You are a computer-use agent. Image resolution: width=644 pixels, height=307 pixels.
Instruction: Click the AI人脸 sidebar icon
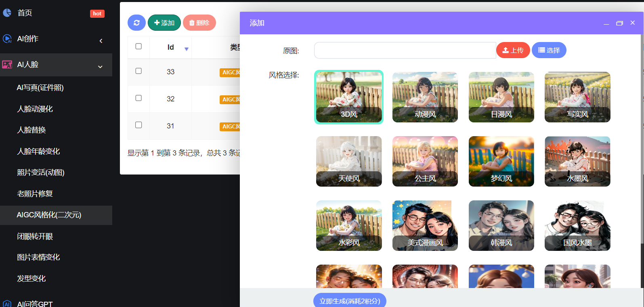[x=7, y=65]
